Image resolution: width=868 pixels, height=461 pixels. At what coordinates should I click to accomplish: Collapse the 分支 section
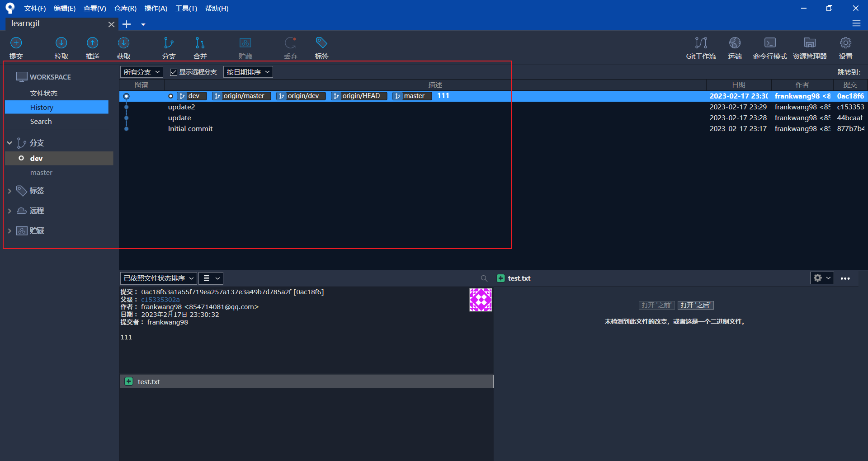pyautogui.click(x=9, y=142)
